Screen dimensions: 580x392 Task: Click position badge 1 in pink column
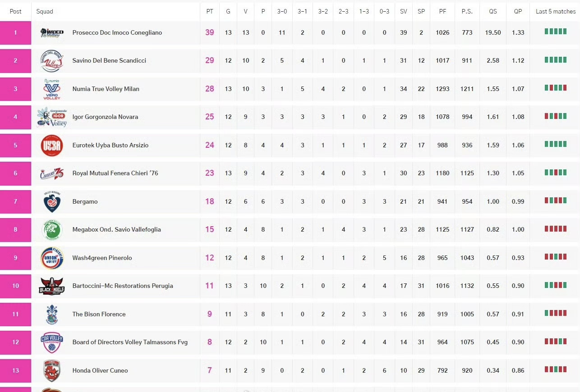[15, 32]
